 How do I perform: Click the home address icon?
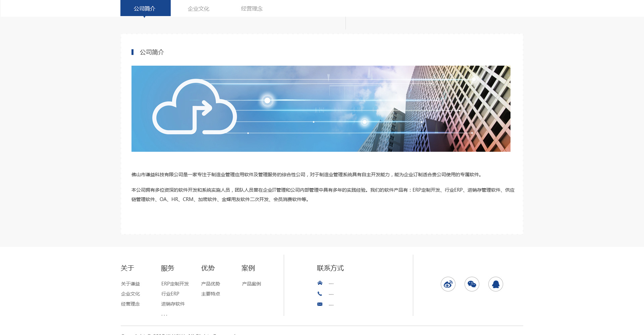[320, 283]
